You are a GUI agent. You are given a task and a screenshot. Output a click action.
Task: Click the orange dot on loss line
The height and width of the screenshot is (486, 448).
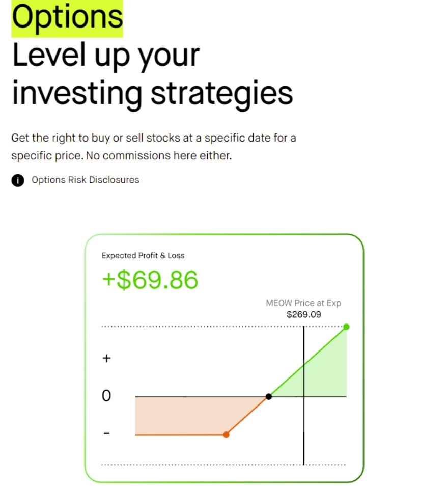click(x=226, y=435)
